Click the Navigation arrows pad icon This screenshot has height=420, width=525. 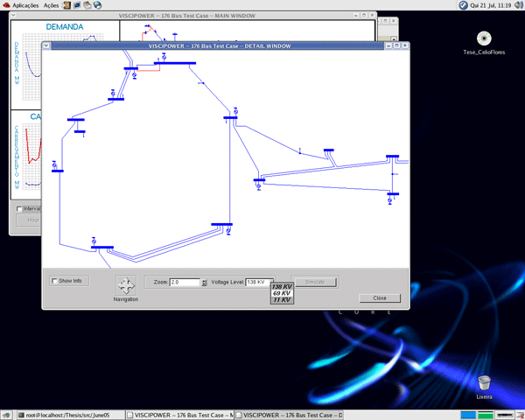(x=125, y=285)
